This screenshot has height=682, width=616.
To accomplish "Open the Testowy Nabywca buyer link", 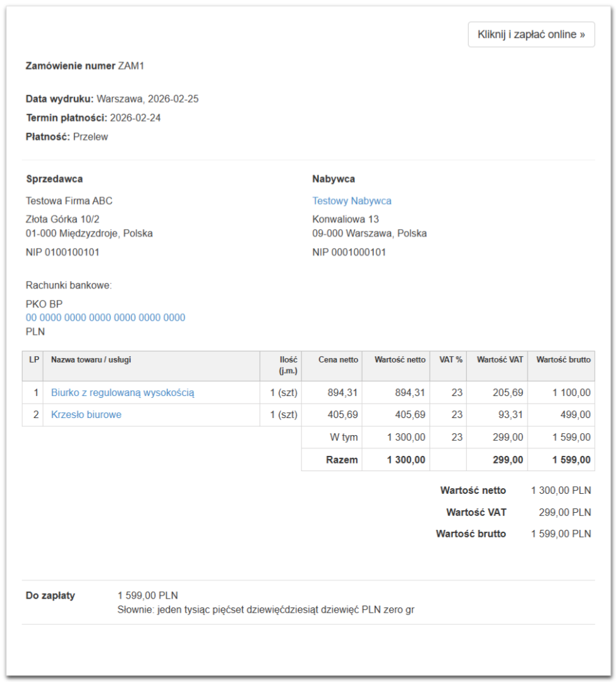I will (x=351, y=201).
